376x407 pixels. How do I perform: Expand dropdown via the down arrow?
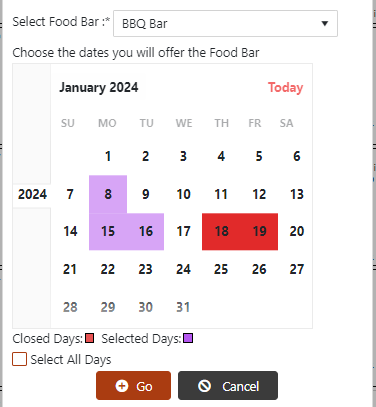pyautogui.click(x=325, y=23)
